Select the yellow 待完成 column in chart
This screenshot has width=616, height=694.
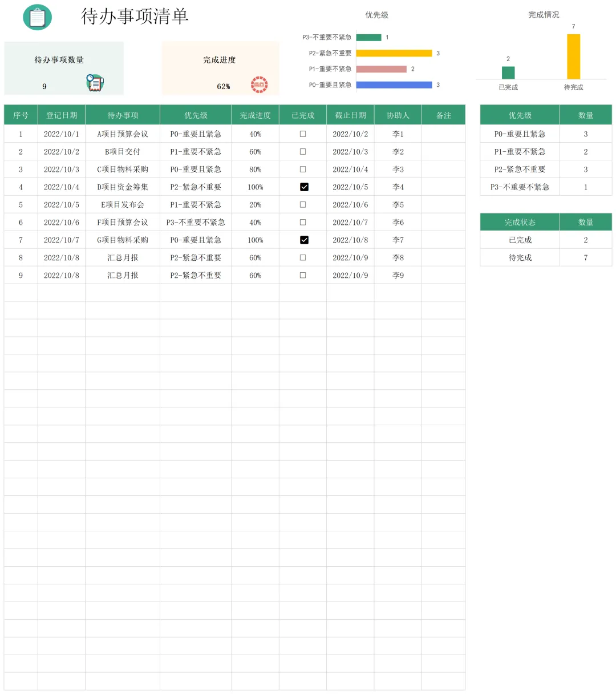click(573, 57)
